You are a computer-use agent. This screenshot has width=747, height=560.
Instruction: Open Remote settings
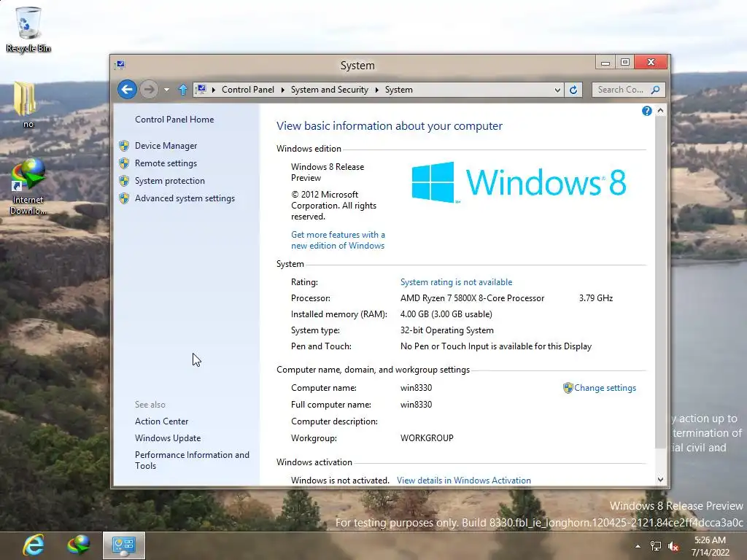click(166, 163)
